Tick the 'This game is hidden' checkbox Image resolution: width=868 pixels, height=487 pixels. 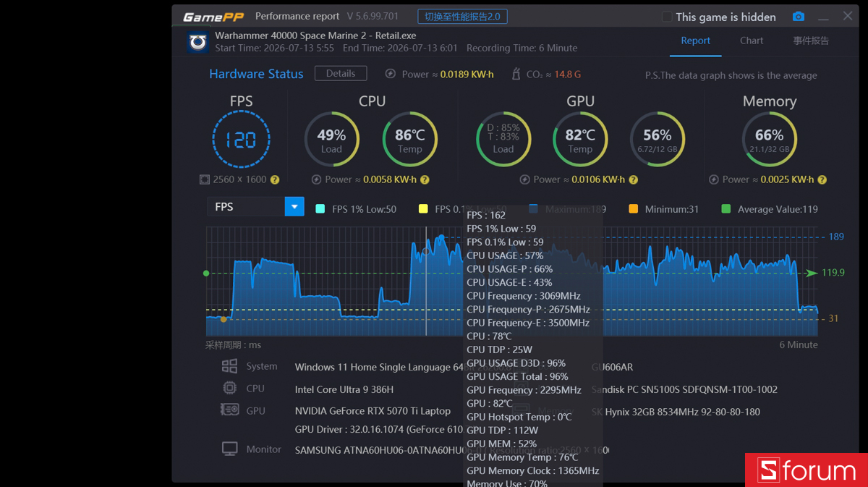click(667, 17)
